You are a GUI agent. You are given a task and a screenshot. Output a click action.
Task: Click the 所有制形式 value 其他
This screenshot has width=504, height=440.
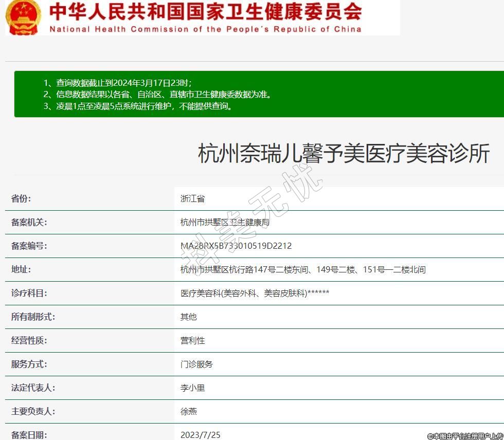pyautogui.click(x=188, y=317)
